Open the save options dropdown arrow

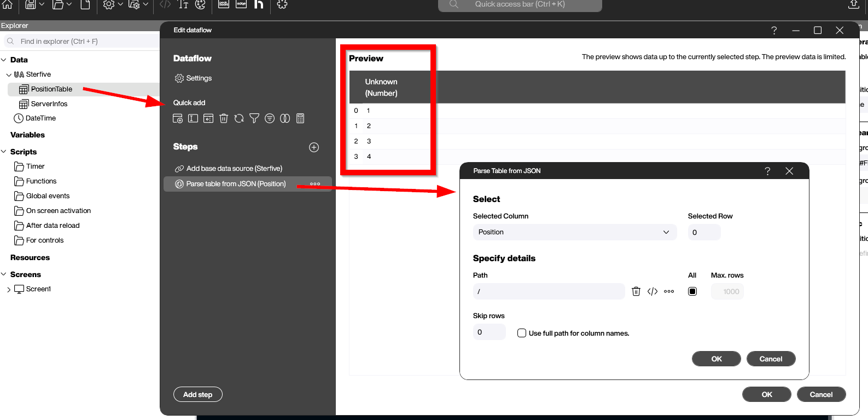tap(42, 4)
